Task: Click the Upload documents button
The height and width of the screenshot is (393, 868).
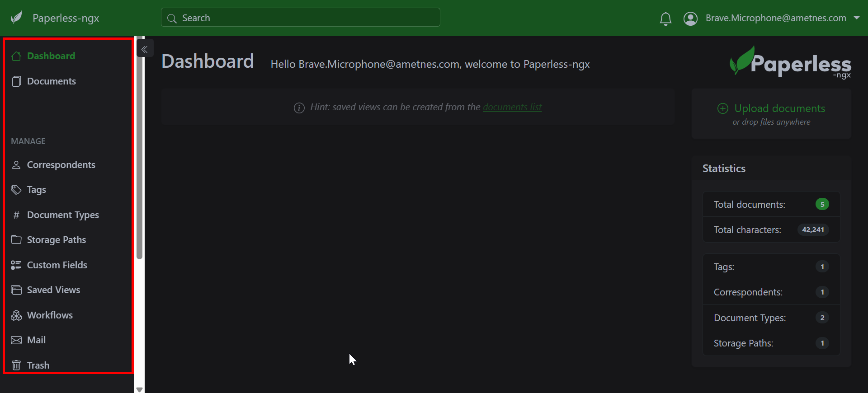Action: pyautogui.click(x=779, y=108)
